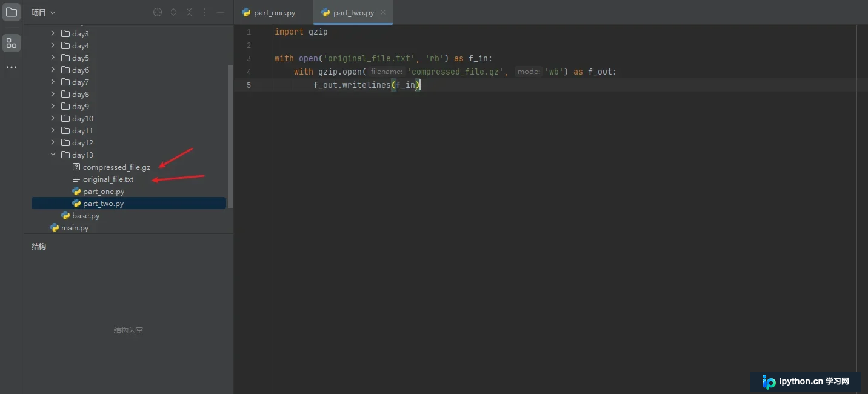Expand the day12 folder
This screenshot has width=868, height=394.
53,143
